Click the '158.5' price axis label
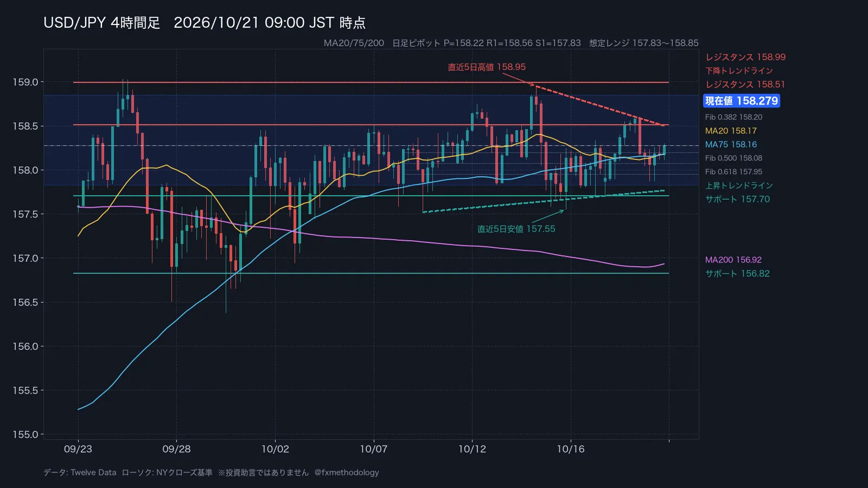Viewport: 868px width, 488px height. pyautogui.click(x=25, y=126)
